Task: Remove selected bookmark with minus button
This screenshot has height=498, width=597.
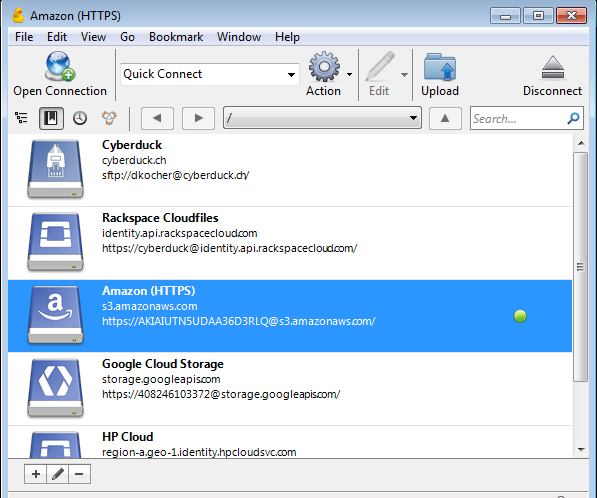Action: pos(79,474)
